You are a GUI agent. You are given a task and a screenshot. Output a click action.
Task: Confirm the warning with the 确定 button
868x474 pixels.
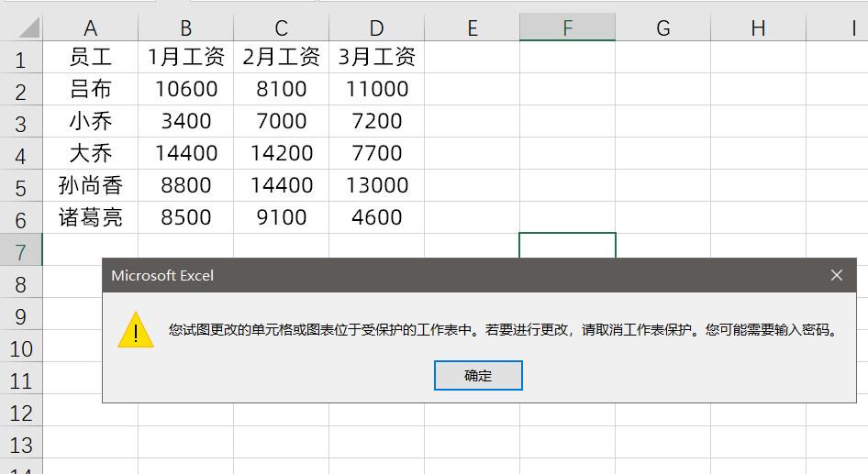tap(478, 376)
